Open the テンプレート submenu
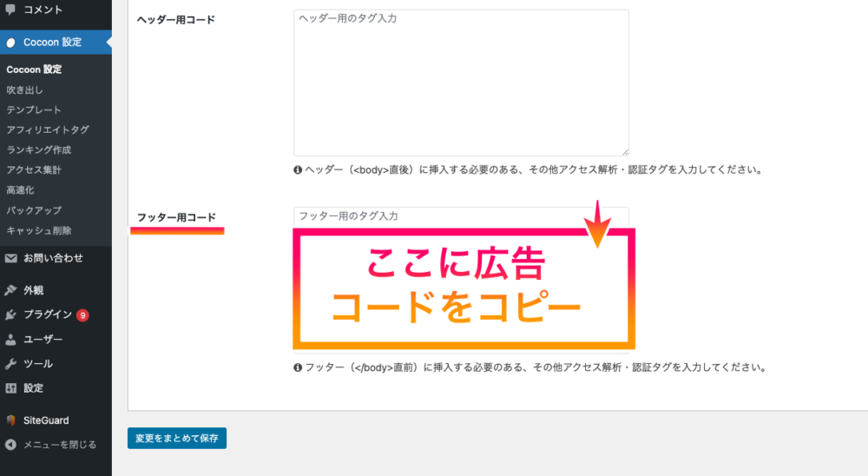 tap(34, 109)
